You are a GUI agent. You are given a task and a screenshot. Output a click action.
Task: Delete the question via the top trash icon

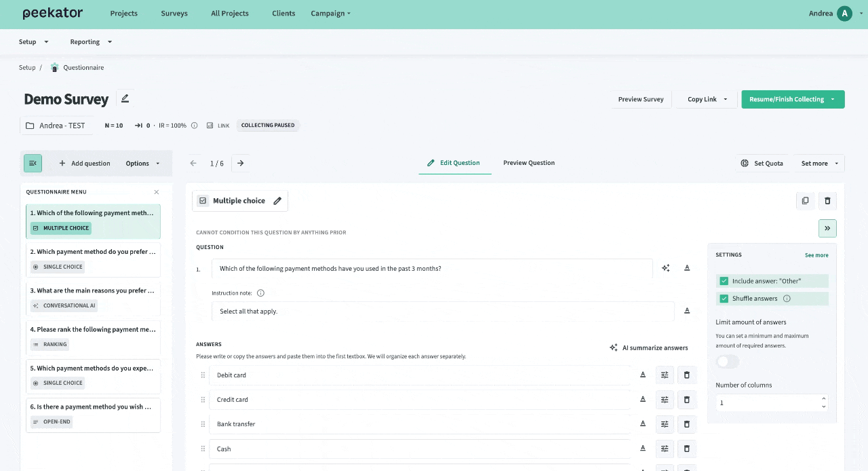click(x=827, y=201)
